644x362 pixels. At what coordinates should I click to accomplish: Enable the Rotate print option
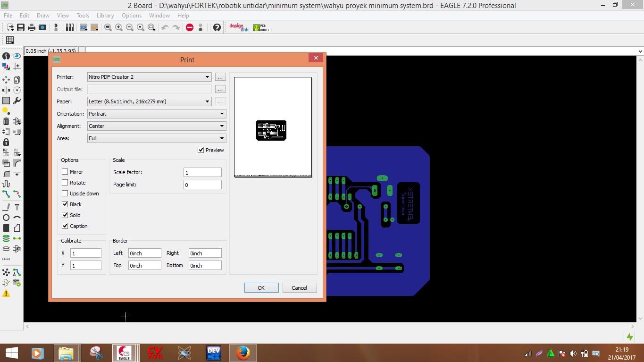pyautogui.click(x=65, y=182)
